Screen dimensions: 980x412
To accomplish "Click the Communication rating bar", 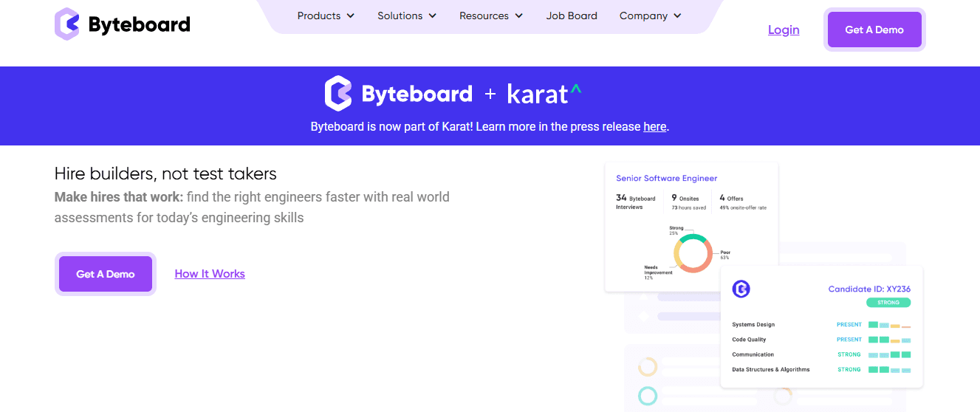I will coord(889,354).
